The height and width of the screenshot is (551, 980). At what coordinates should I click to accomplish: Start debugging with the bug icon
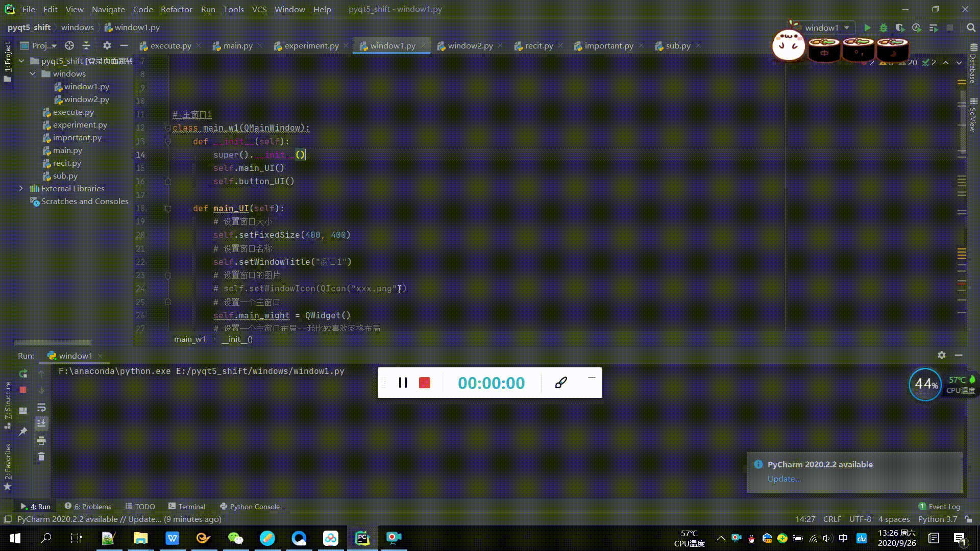pos(884,28)
